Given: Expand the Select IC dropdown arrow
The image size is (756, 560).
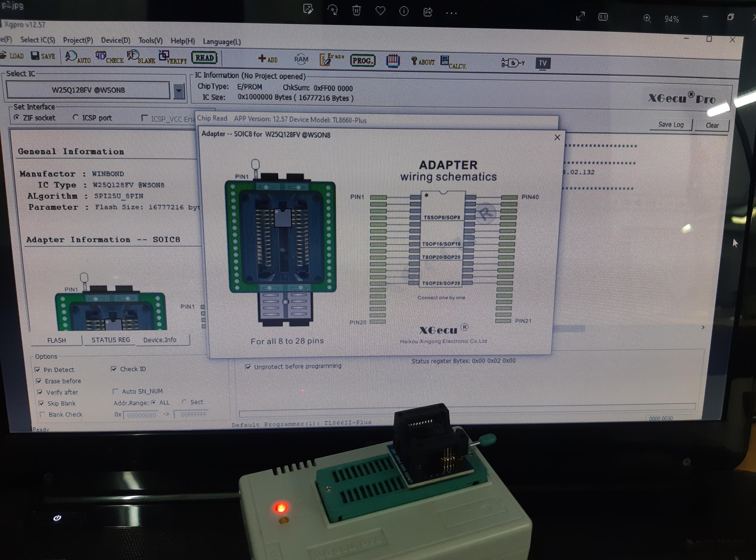Looking at the screenshot, I should 179,91.
